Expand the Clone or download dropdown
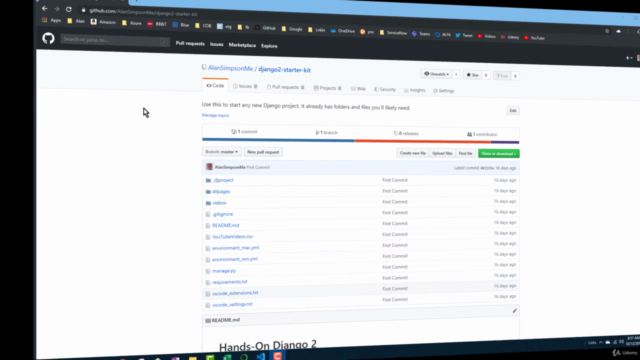The height and width of the screenshot is (360, 640). pyautogui.click(x=498, y=153)
